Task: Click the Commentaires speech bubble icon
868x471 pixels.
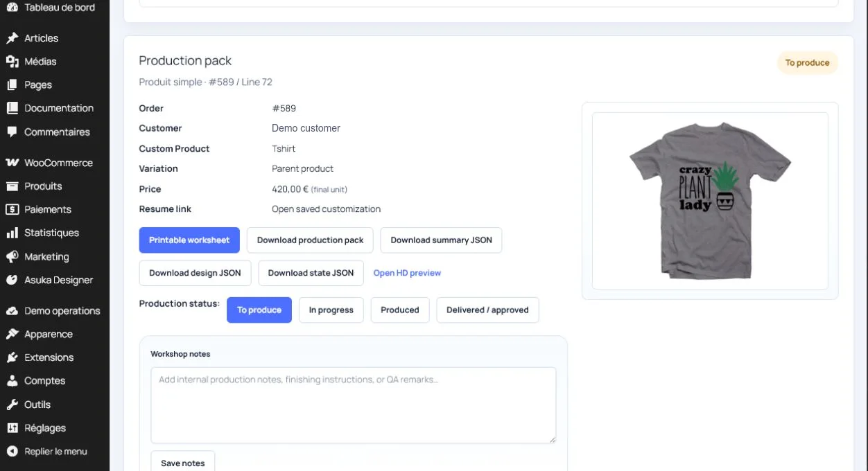Action: coord(12,132)
